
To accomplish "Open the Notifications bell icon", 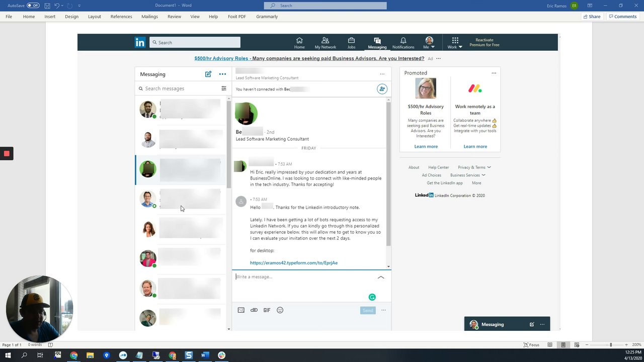I will 403,43.
